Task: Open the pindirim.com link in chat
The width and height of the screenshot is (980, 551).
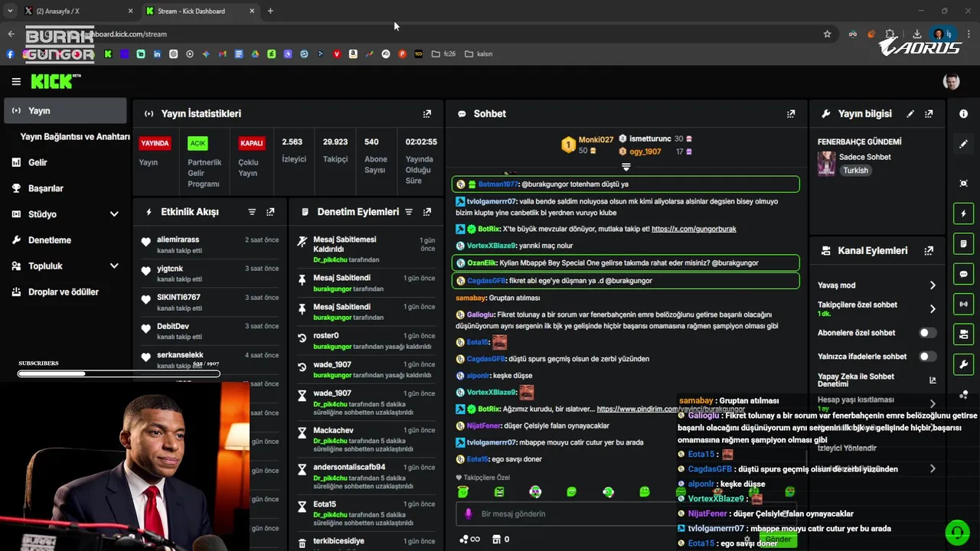Action: (x=671, y=409)
